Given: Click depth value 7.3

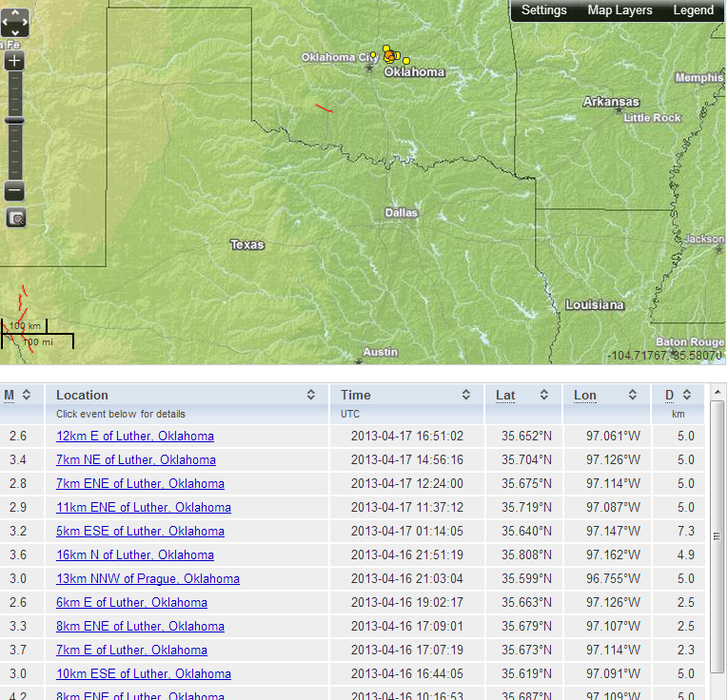Looking at the screenshot, I should 686,531.
